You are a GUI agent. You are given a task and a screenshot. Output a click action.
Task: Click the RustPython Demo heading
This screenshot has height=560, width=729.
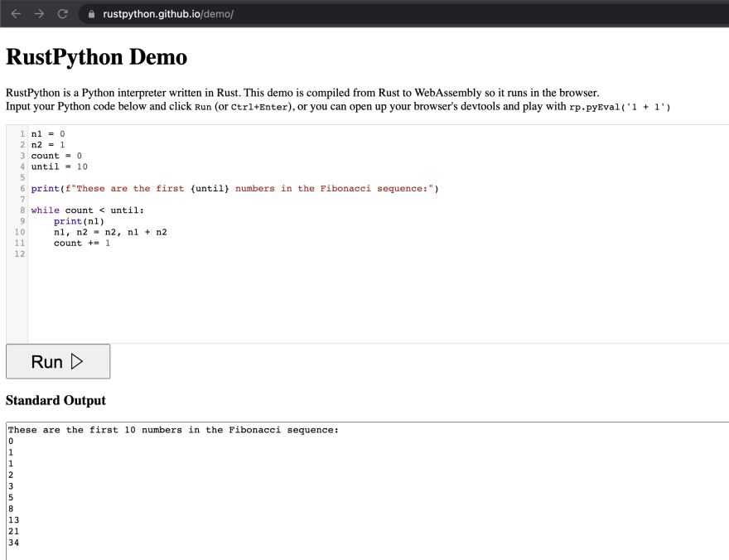tap(96, 57)
